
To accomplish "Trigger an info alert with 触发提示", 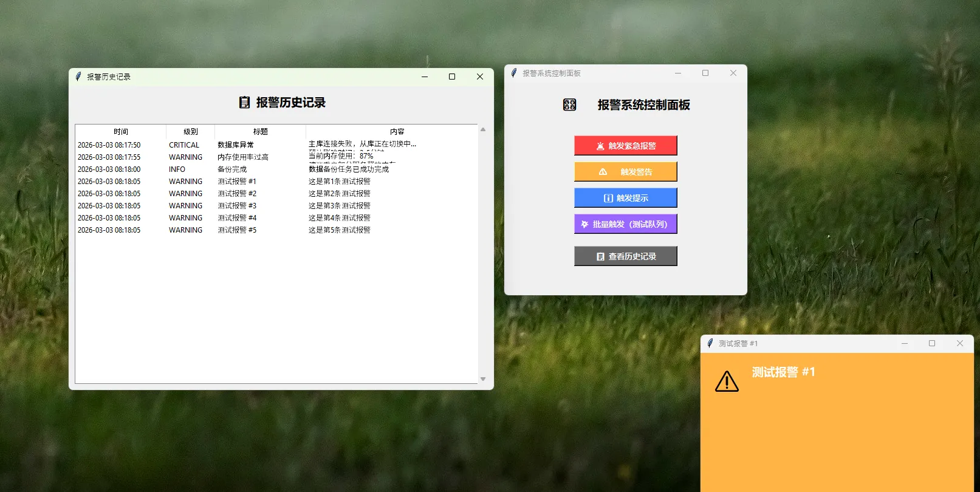I will point(625,198).
